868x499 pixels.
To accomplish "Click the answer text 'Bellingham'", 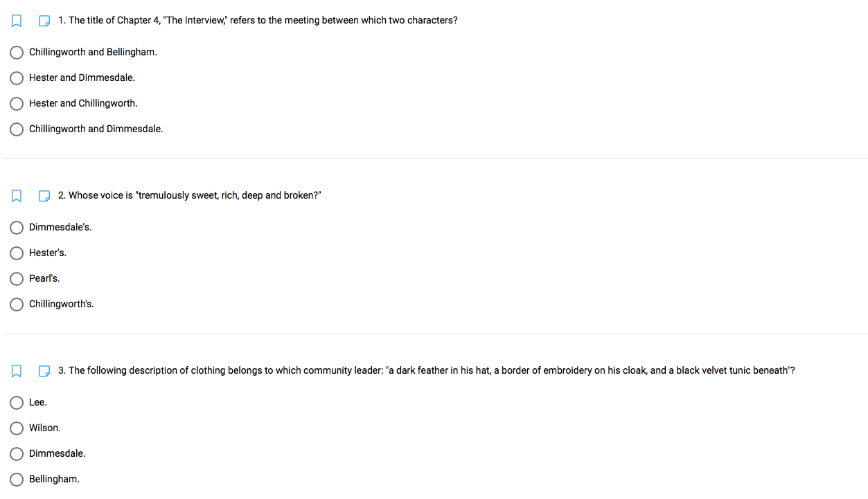I will click(53, 479).
